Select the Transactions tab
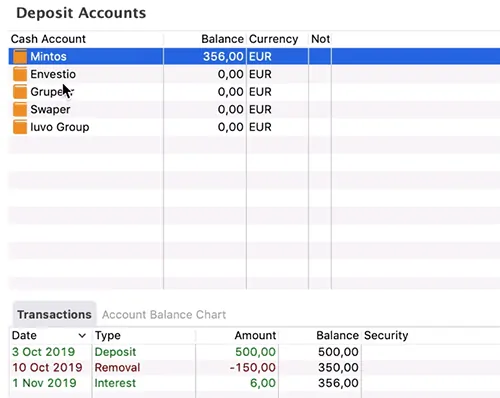Screen dimensions: 500x398 (x=54, y=314)
